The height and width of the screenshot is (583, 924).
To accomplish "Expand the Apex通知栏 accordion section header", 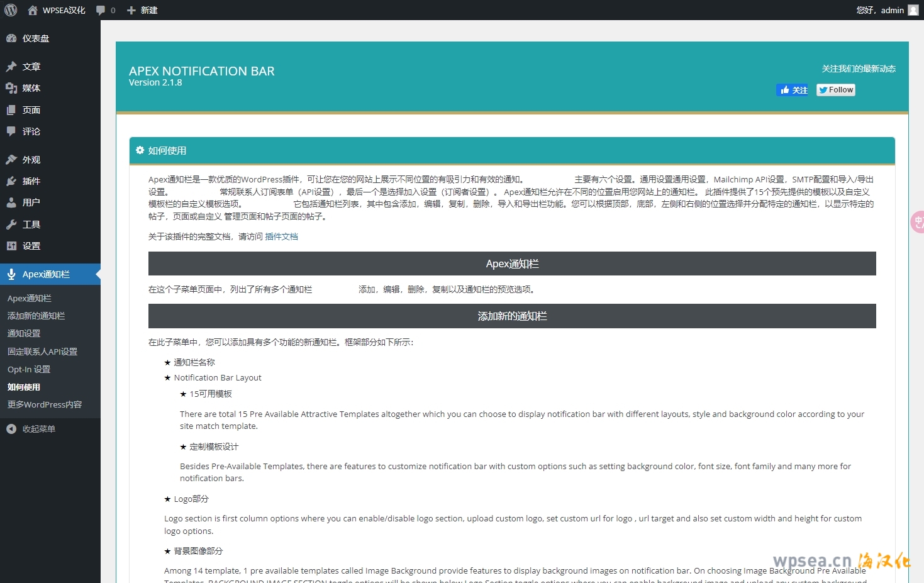I will pos(512,264).
